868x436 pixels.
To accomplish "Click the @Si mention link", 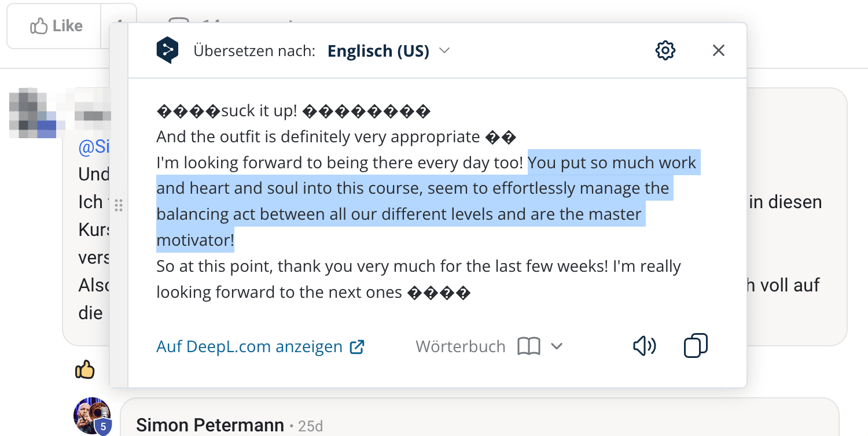I will point(94,147).
